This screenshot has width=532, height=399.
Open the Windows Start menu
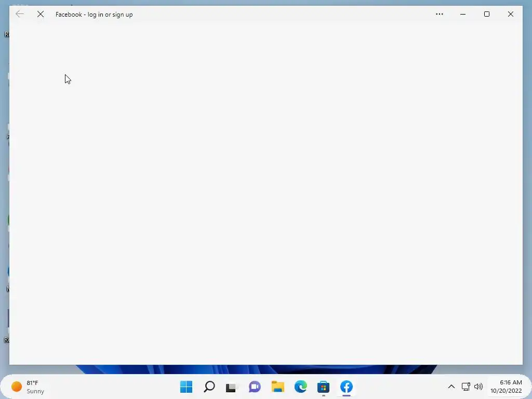(187, 387)
